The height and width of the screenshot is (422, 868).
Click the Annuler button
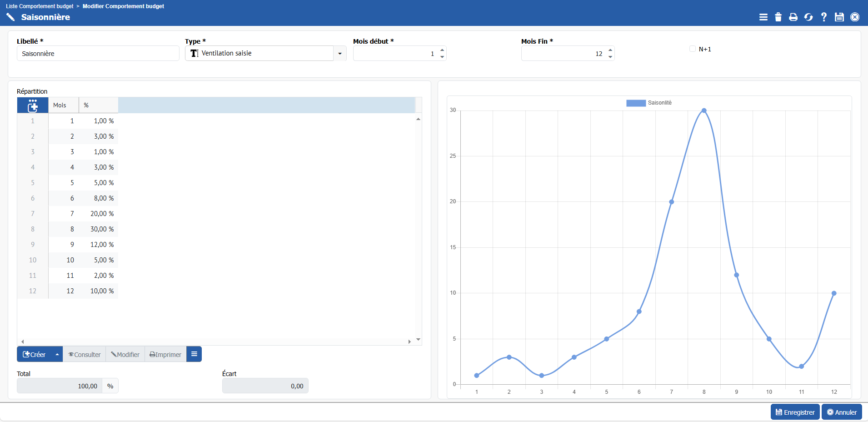[842, 412]
